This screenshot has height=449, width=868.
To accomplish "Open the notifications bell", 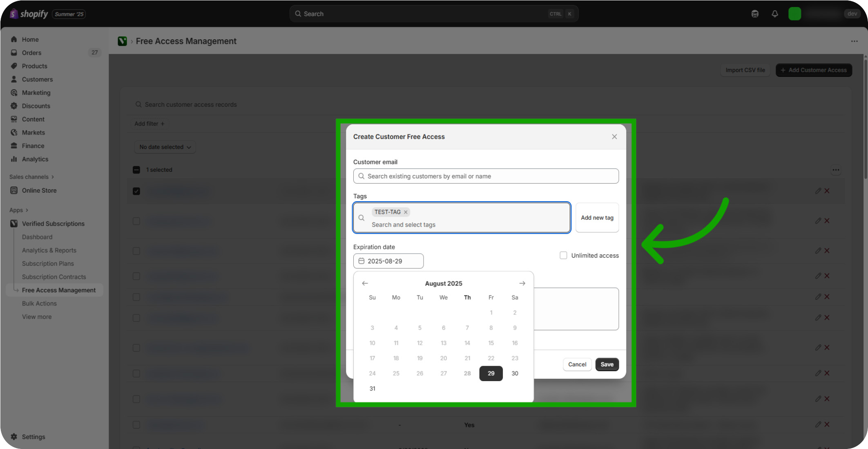I will pyautogui.click(x=774, y=14).
